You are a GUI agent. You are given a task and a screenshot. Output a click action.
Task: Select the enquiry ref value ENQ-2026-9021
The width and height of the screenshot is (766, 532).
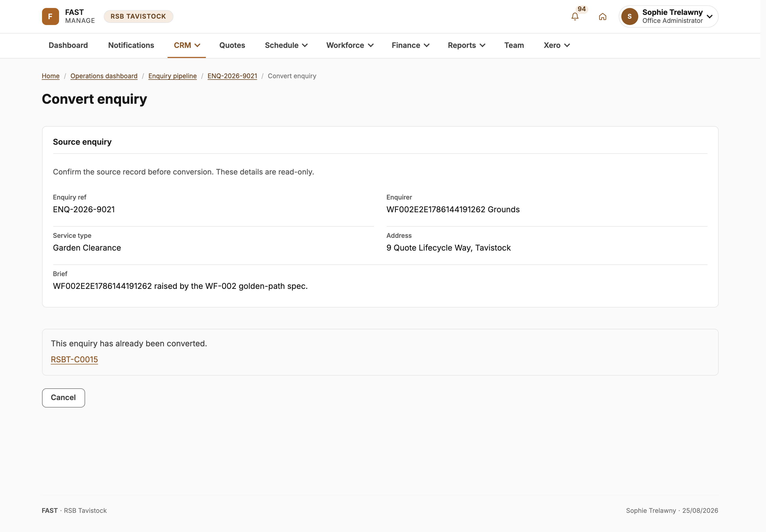84,209
